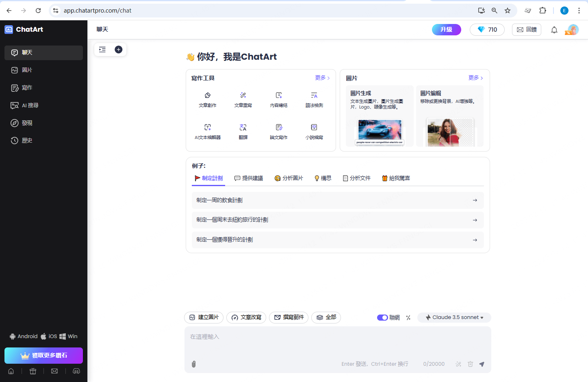The height and width of the screenshot is (382, 588).
Task: Switch to the 分析文件 tab
Action: 357,178
